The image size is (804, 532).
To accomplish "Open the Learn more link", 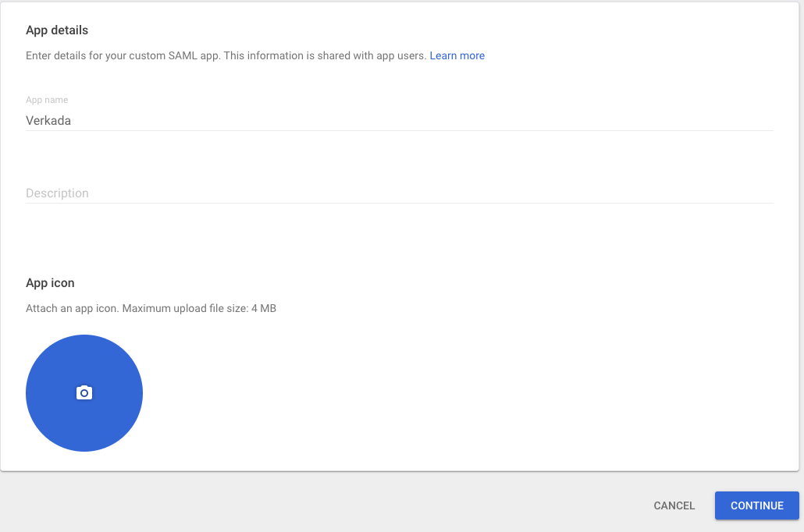I will click(x=457, y=56).
